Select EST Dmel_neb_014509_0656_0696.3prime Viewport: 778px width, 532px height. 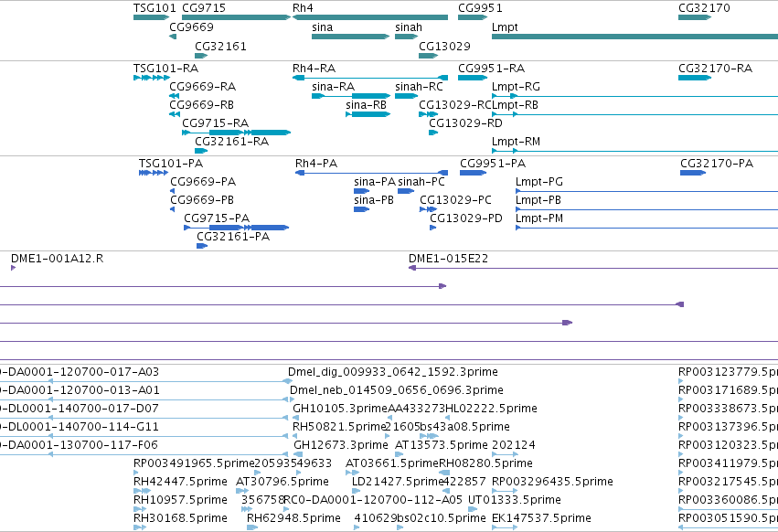[x=397, y=390]
